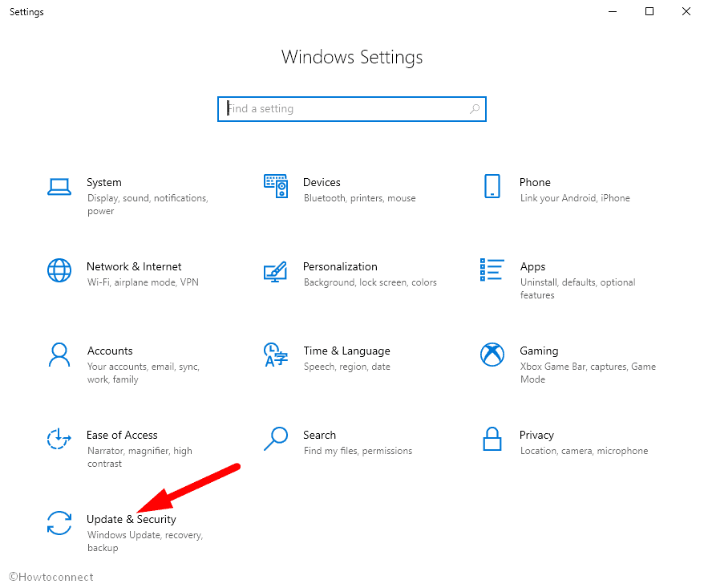This screenshot has height=588, width=704.
Task: Click 'Link your Android, iPhone' text
Action: (x=575, y=199)
